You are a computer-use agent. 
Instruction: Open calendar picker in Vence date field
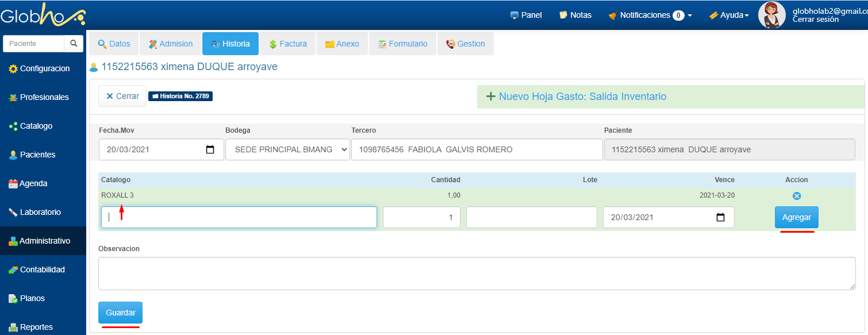tap(721, 218)
